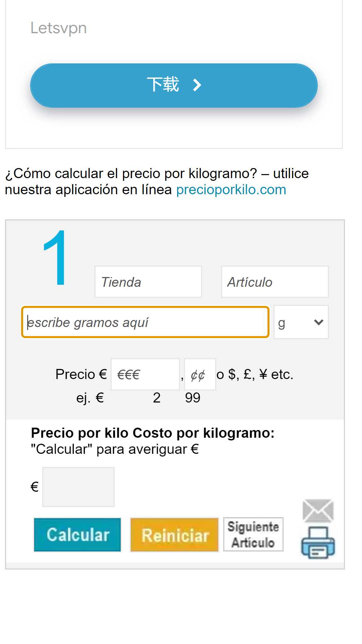This screenshot has height=644, width=362.
Task: Click the Calcular button
Action: [x=77, y=535]
